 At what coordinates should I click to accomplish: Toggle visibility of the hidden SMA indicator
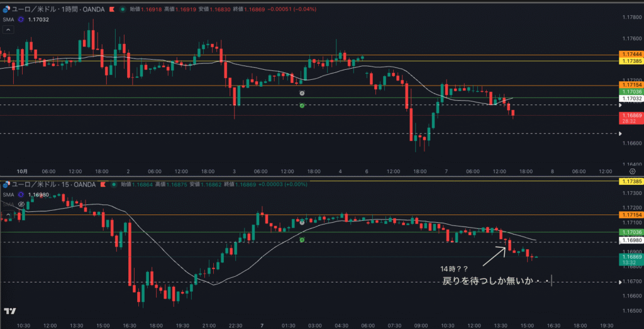[x=21, y=204]
